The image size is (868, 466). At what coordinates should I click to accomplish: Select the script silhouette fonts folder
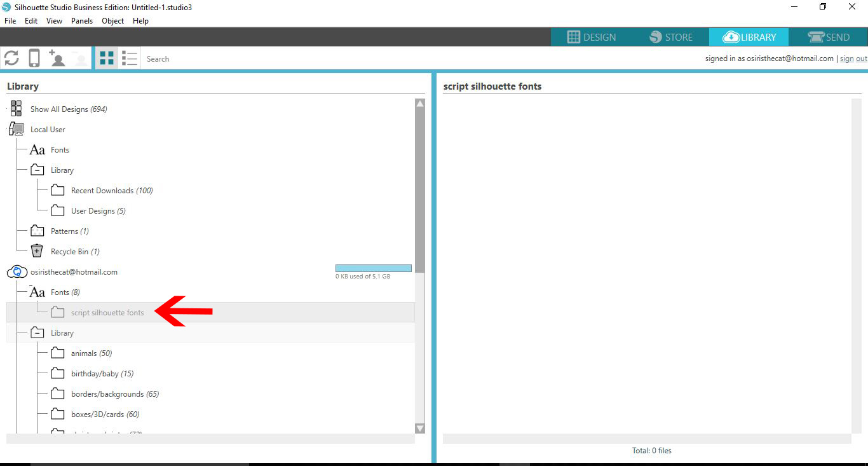pyautogui.click(x=107, y=313)
